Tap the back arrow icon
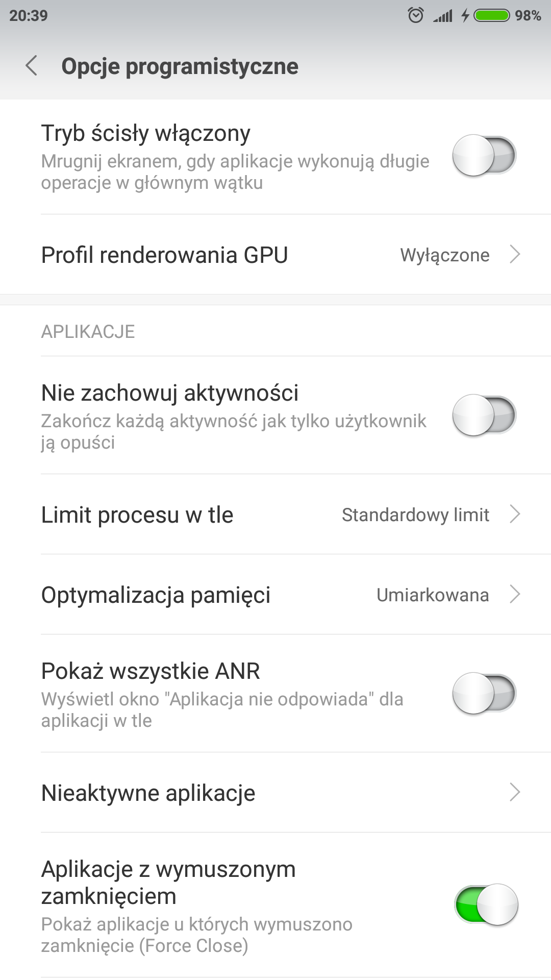 32,66
